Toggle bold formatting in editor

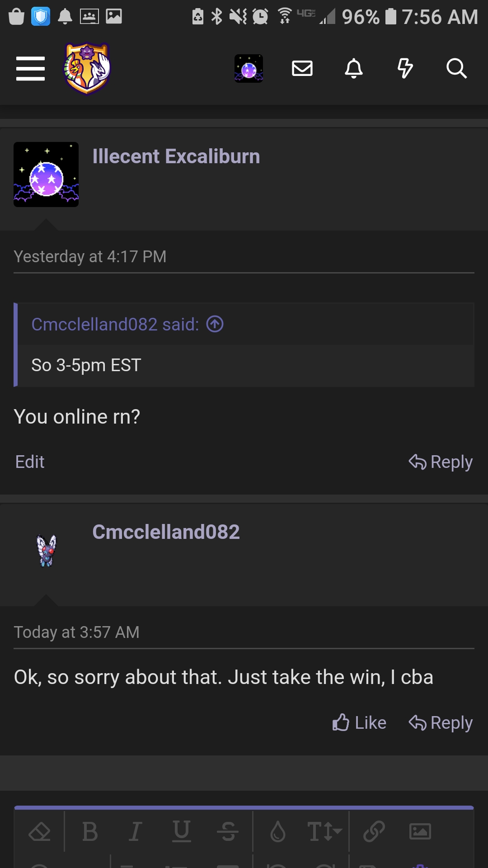pyautogui.click(x=90, y=832)
